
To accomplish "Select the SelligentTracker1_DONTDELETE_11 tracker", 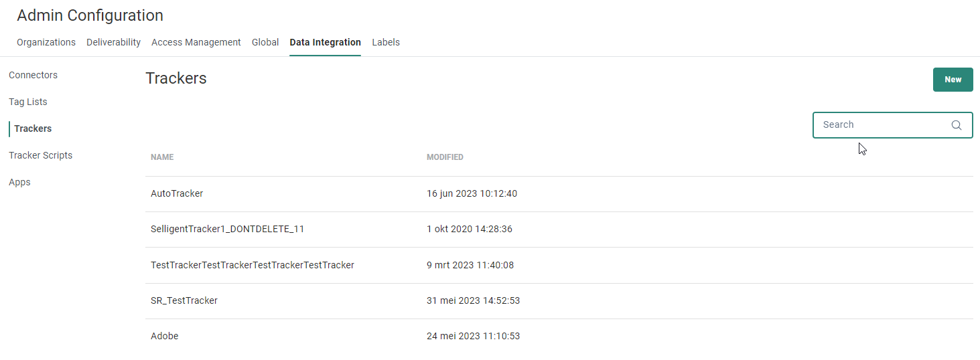I will coord(227,229).
